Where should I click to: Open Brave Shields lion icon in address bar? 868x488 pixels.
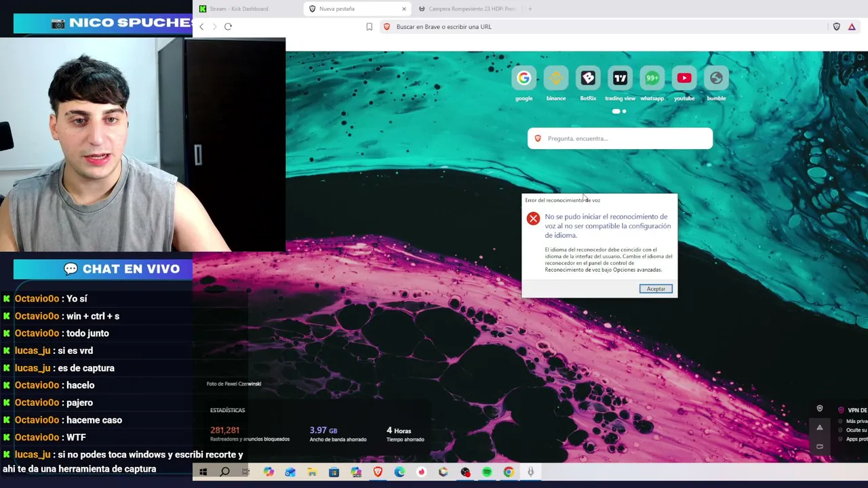387,26
